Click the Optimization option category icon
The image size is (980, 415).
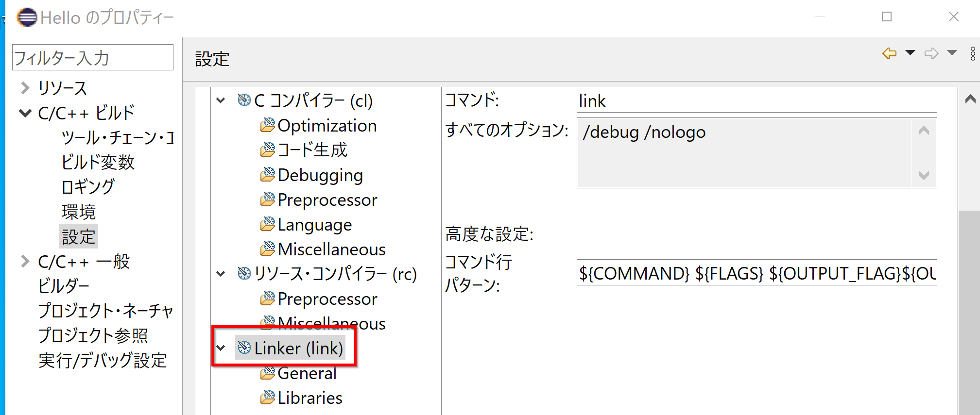(267, 126)
